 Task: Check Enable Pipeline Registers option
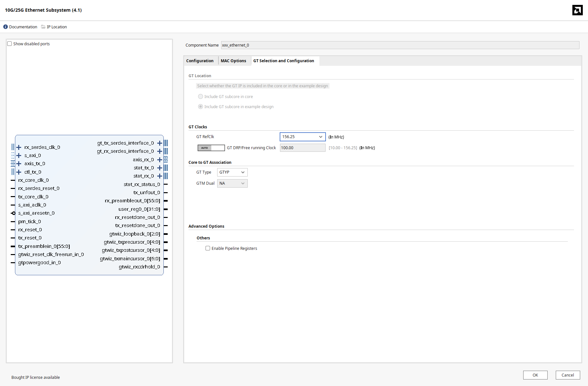pos(208,248)
